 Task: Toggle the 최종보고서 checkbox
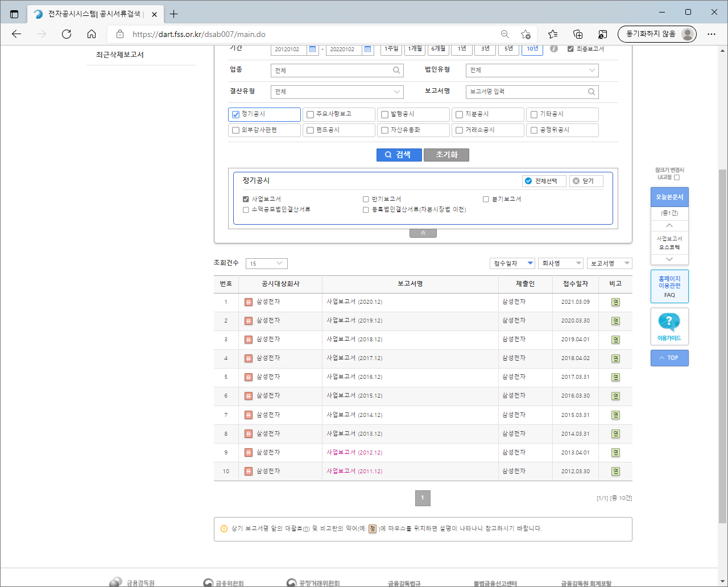570,49
